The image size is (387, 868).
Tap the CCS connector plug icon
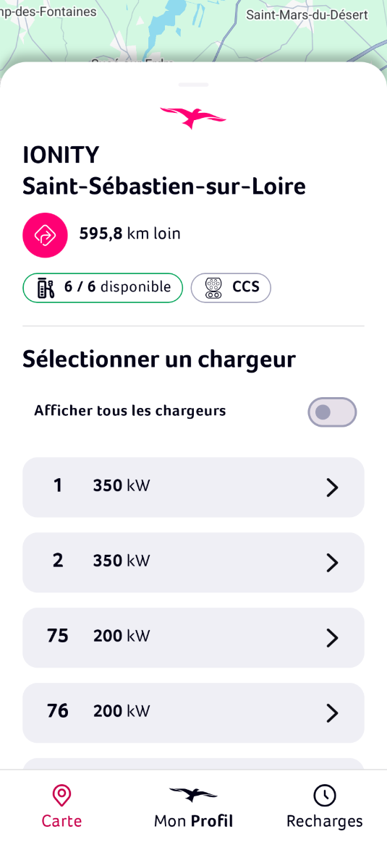click(213, 288)
